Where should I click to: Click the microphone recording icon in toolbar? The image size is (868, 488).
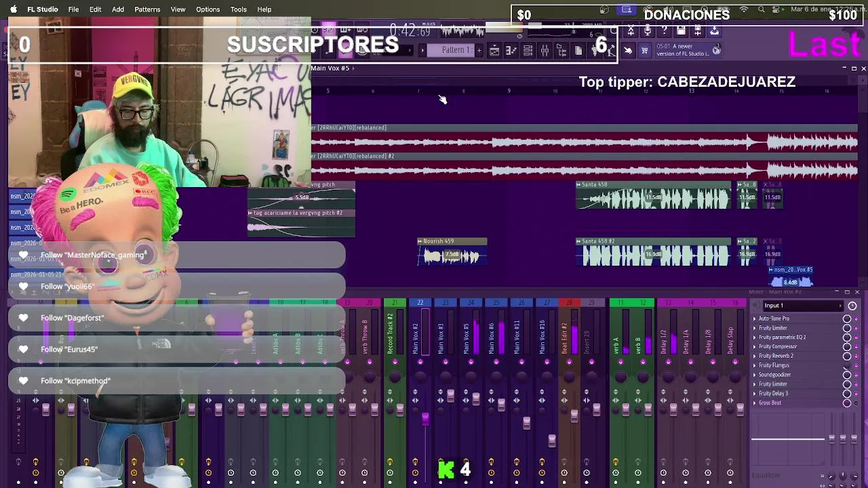pos(647,30)
